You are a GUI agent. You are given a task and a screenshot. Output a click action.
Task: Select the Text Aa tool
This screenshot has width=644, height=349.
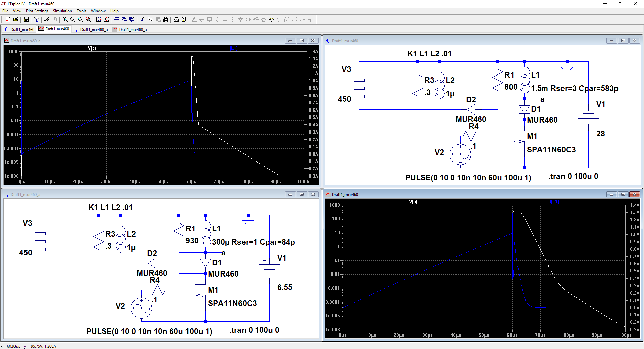(x=302, y=20)
